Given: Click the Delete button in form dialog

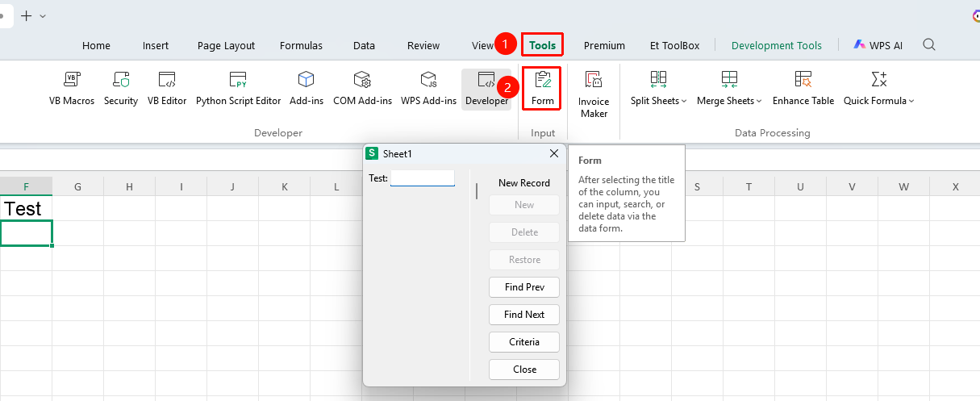Looking at the screenshot, I should pos(524,232).
